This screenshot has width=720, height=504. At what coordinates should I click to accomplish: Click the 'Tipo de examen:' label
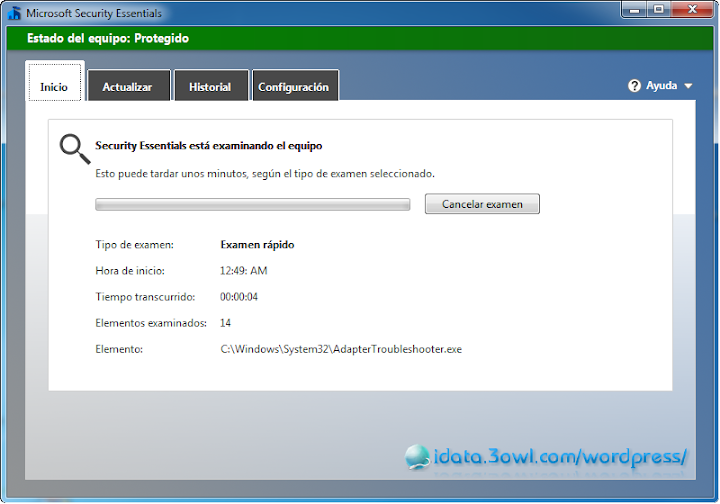click(135, 245)
